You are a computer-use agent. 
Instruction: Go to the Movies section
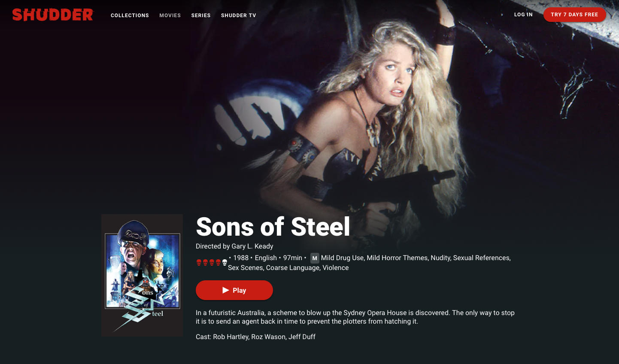point(170,15)
